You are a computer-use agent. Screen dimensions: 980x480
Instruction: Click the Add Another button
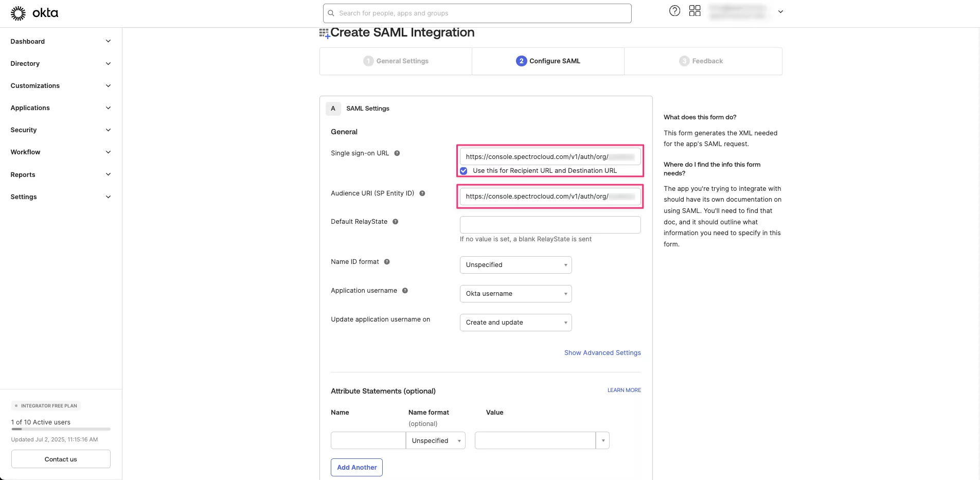(x=356, y=467)
